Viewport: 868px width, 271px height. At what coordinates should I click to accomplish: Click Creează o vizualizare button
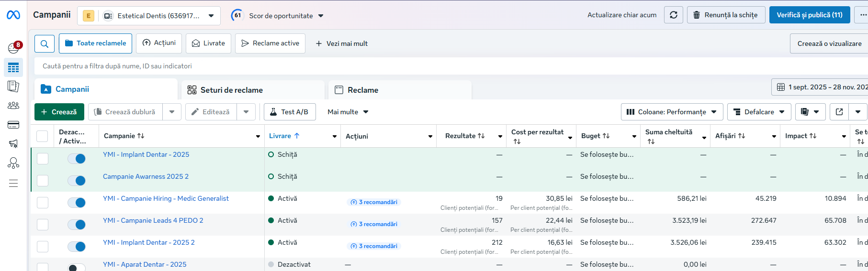[x=829, y=43]
